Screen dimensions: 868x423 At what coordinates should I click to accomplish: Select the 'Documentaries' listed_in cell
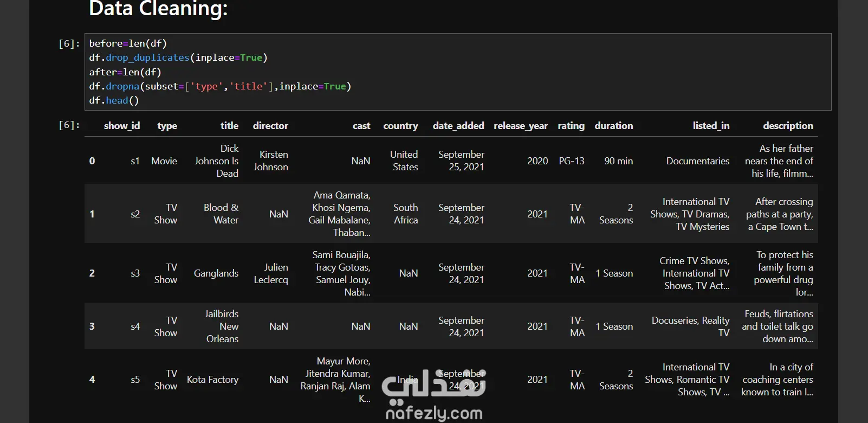click(698, 161)
